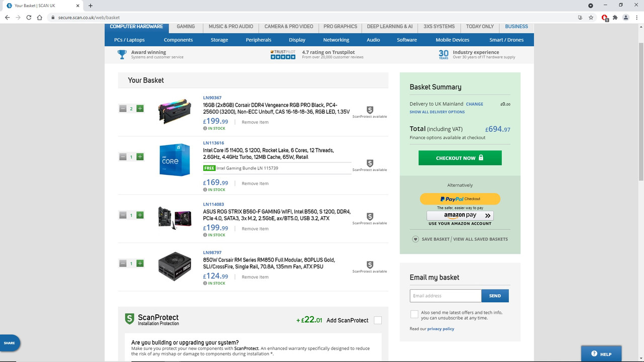
Task: Pay with PayPal Checkout button
Action: point(460,199)
